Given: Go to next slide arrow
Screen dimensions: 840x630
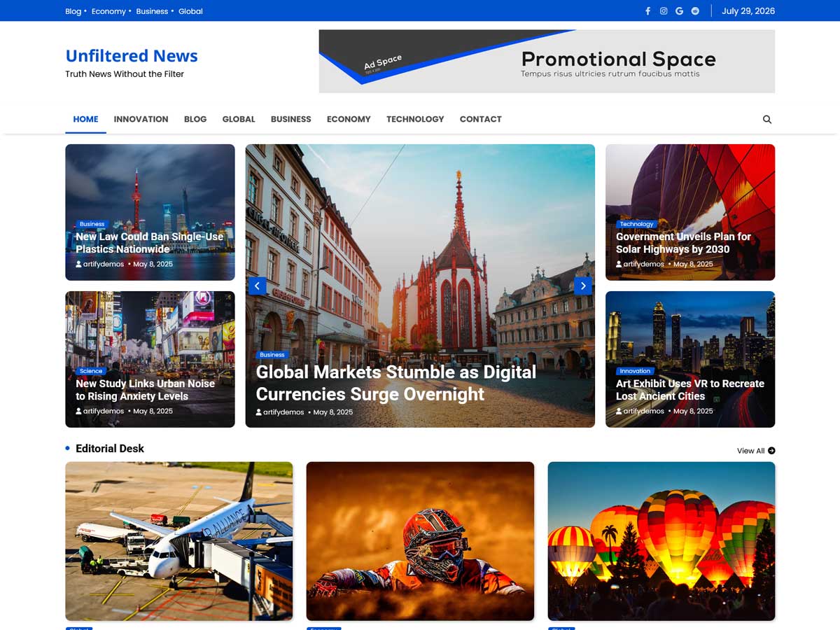Looking at the screenshot, I should coord(583,286).
